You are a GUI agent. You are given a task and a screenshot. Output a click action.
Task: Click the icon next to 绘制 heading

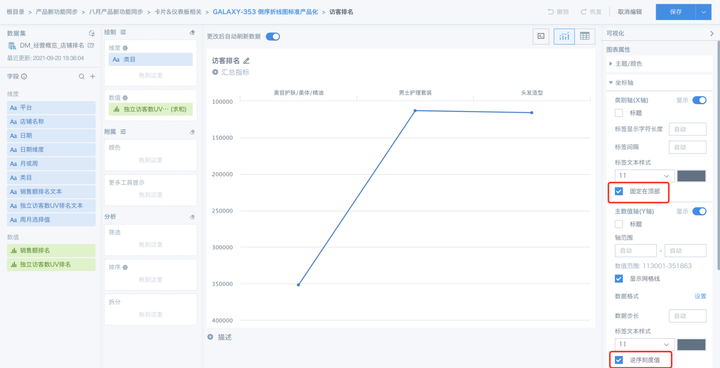pos(123,32)
